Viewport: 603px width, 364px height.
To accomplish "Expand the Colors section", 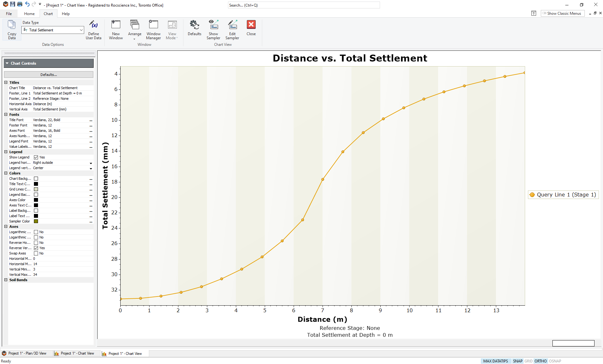I will pos(7,173).
